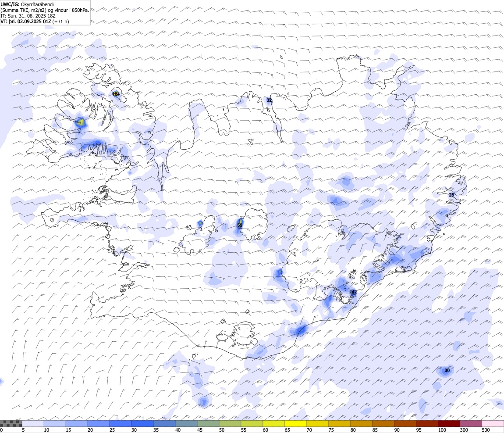The height and width of the screenshot is (433, 504).
Task: Click the legend swatch between 35 and 40
Action: (x=164, y=423)
